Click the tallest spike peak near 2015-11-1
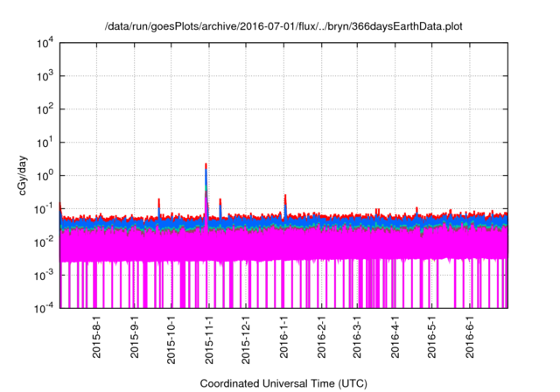The image size is (560, 392). click(206, 164)
